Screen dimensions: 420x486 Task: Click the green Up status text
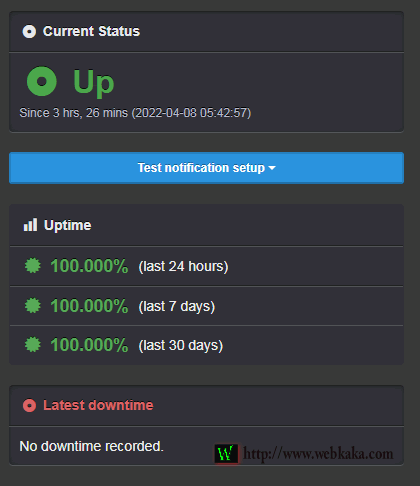click(94, 82)
